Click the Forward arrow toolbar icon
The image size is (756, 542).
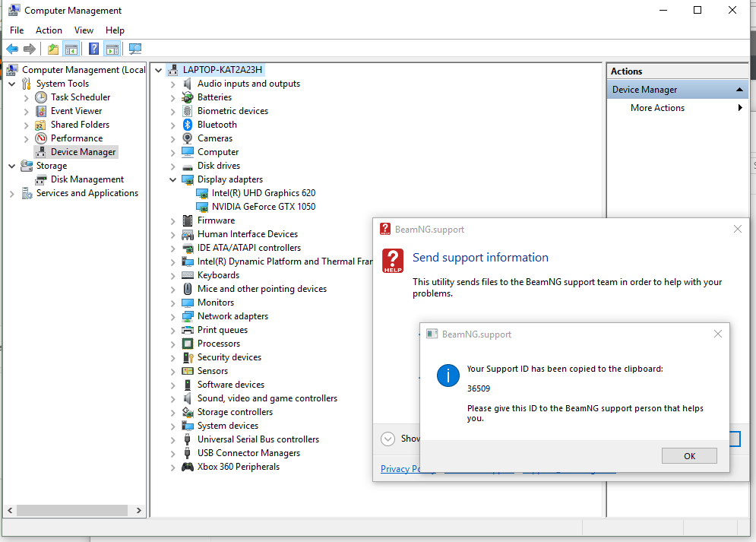30,49
